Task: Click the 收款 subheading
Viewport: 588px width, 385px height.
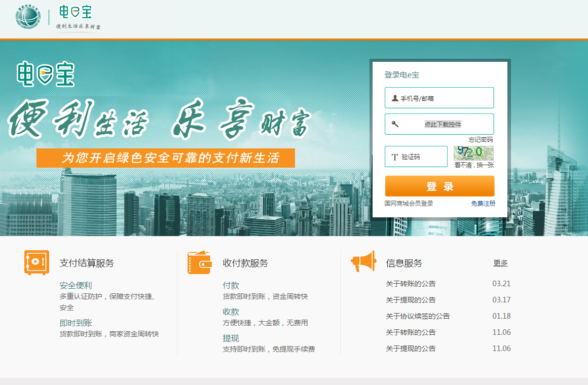Action: tap(231, 312)
